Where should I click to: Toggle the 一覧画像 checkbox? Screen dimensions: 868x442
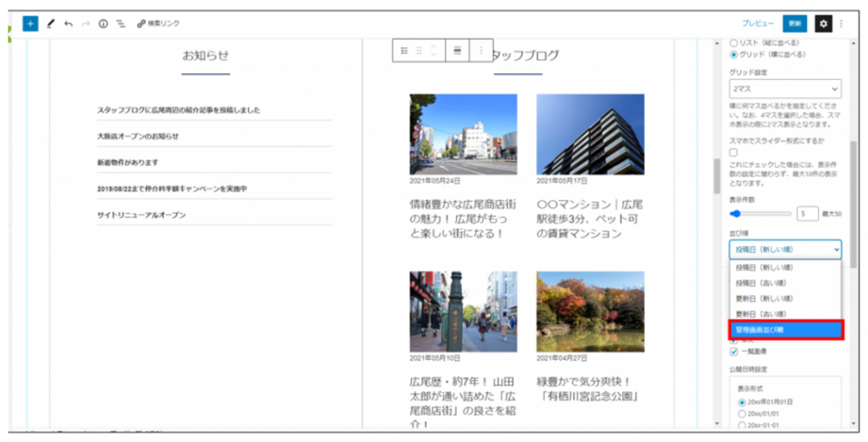coord(734,351)
